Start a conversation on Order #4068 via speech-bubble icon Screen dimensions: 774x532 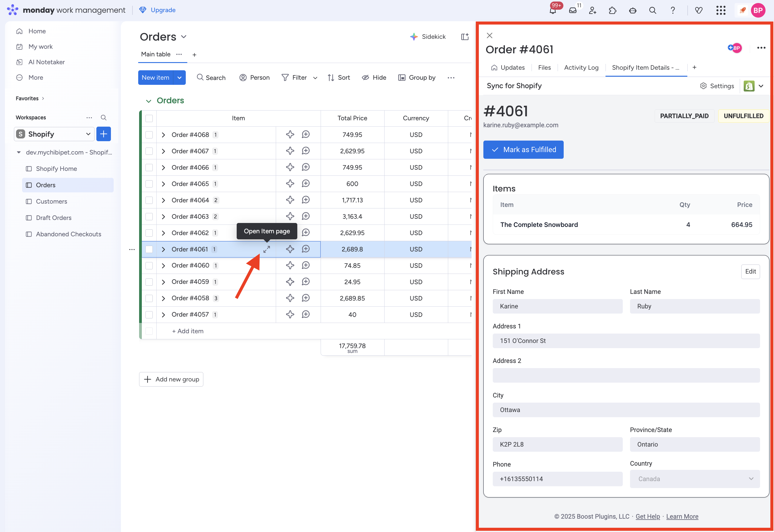306,134
